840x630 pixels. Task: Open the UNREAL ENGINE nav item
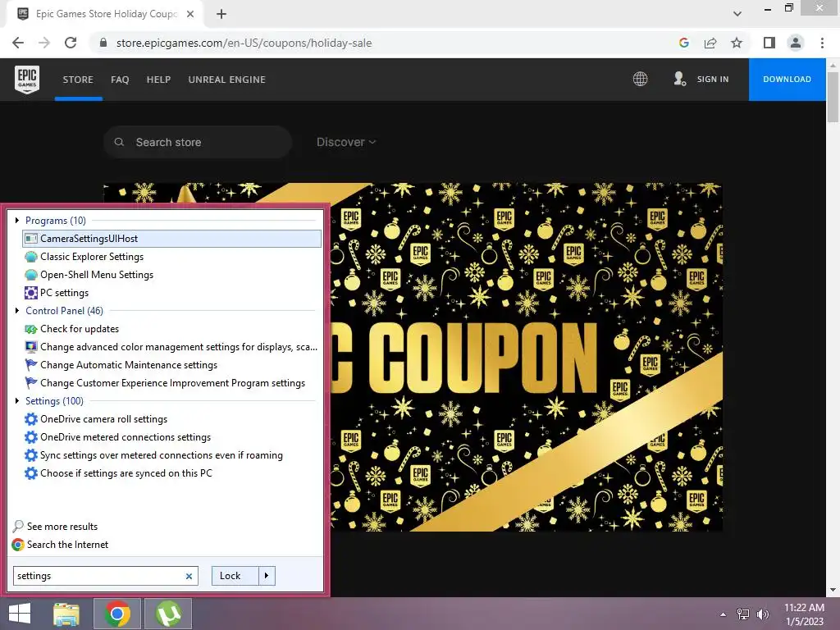tap(227, 80)
